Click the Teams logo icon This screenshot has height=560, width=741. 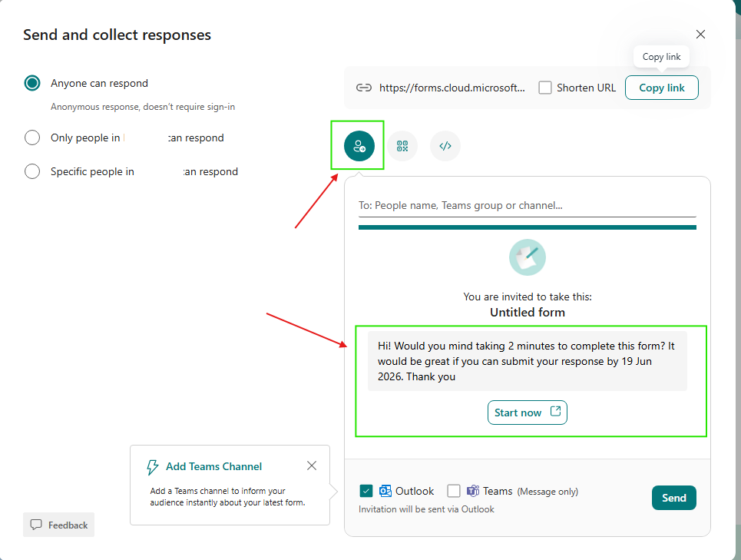[472, 491]
